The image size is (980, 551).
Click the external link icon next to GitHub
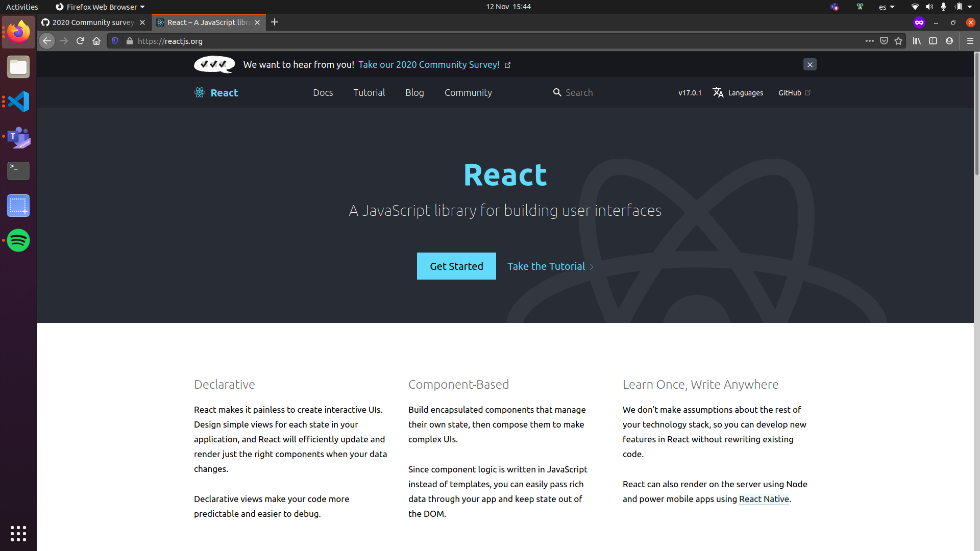[807, 92]
